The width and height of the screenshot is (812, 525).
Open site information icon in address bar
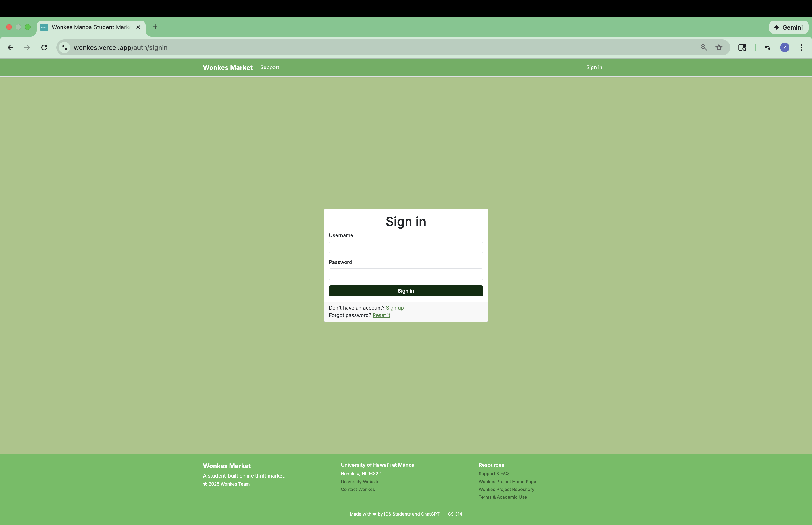pyautogui.click(x=64, y=47)
